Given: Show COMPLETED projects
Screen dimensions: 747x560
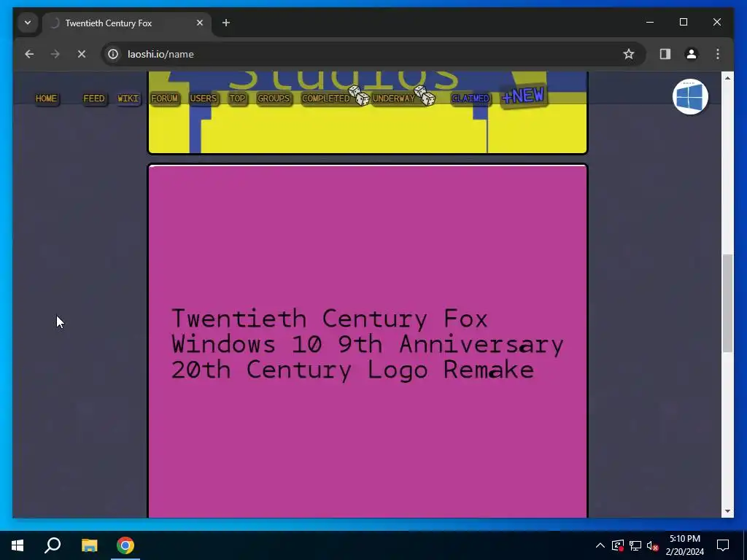Looking at the screenshot, I should pyautogui.click(x=326, y=98).
